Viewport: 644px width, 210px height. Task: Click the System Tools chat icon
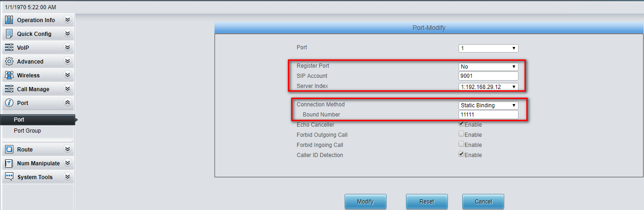(9, 177)
